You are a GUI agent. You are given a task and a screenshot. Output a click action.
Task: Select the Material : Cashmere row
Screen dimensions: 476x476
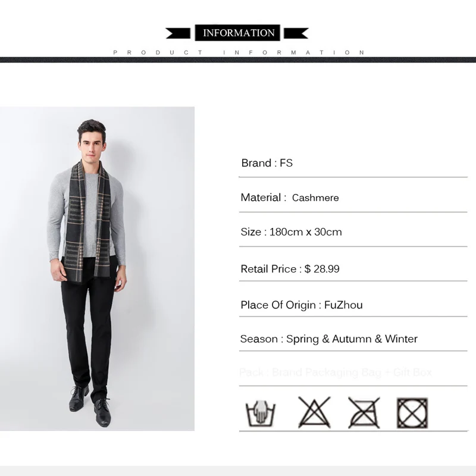[x=353, y=198]
